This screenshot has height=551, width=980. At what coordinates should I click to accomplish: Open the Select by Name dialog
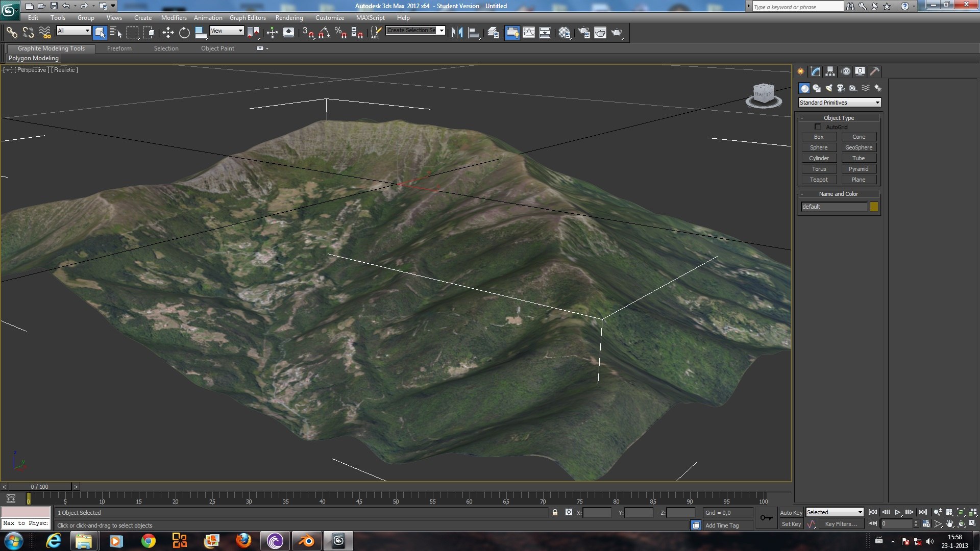pyautogui.click(x=116, y=33)
